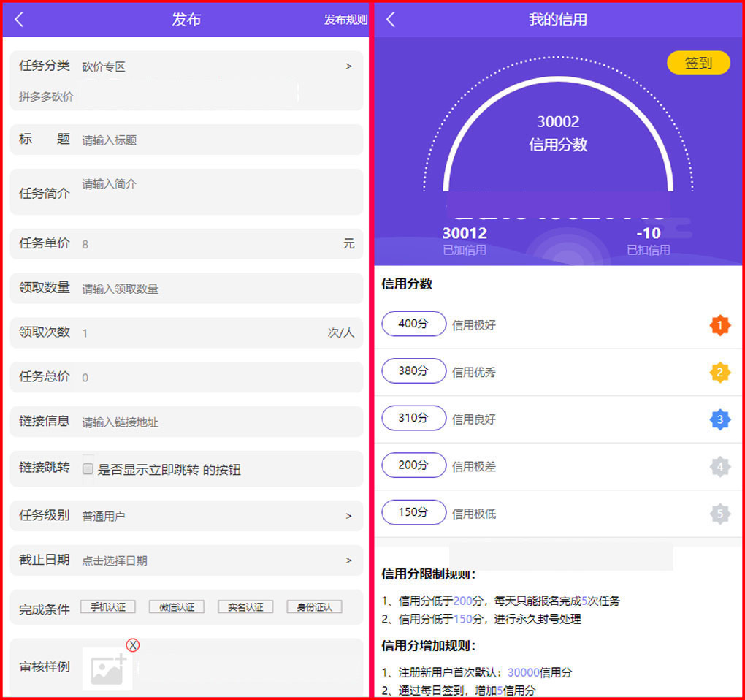Click the back arrow on the 我的信用 page
Image resolution: width=745 pixels, height=700 pixels.
(x=391, y=19)
